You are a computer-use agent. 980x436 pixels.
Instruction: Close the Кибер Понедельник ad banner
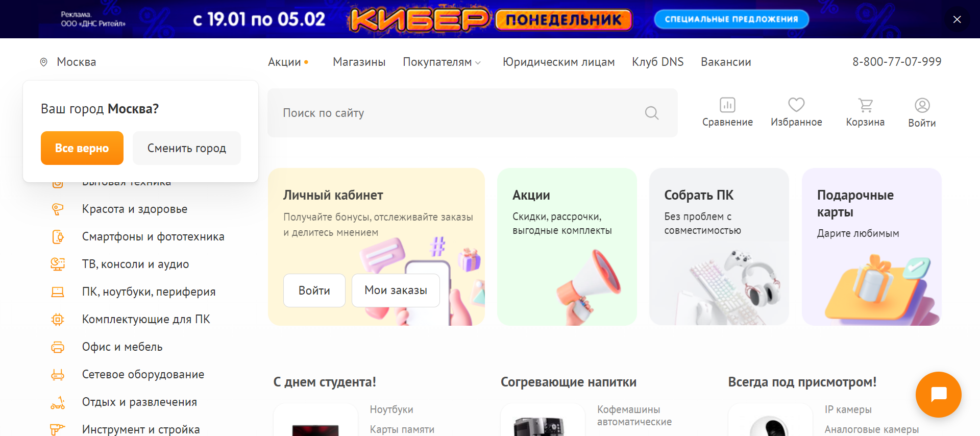coord(957,19)
